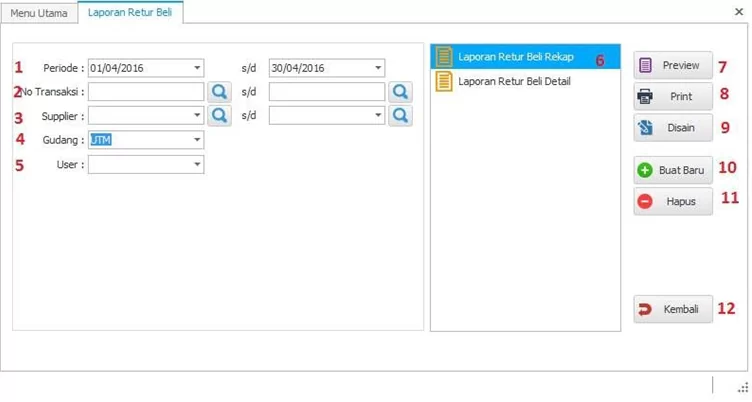752x402 pixels.
Task: Expand the User dropdown list
Action: [x=197, y=164]
